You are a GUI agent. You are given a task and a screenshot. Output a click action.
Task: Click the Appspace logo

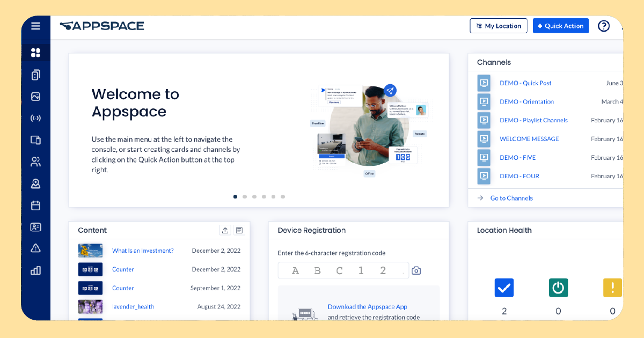click(102, 26)
